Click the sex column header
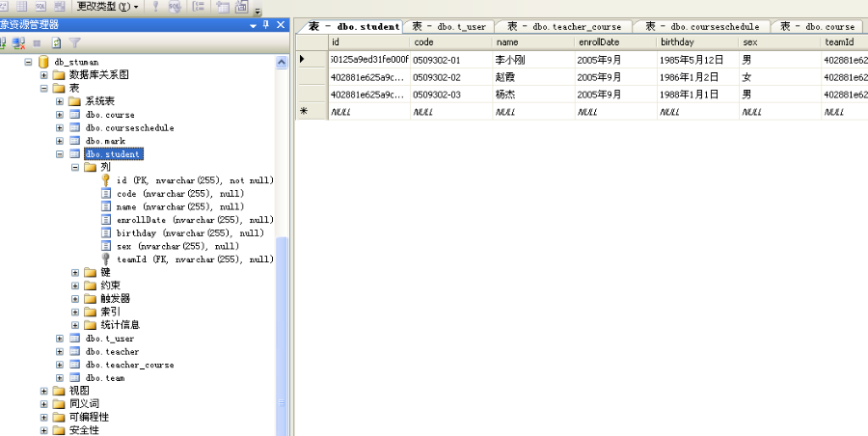This screenshot has width=868, height=436. tap(779, 42)
